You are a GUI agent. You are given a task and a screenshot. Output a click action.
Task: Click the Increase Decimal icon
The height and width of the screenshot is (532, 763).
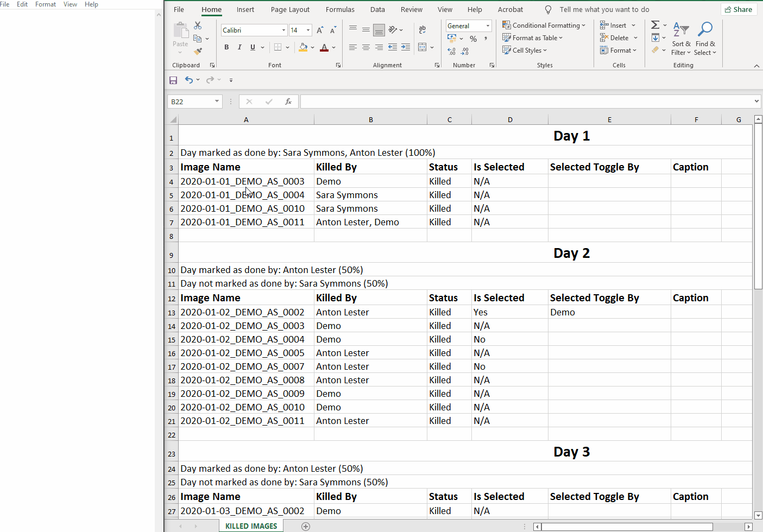[451, 51]
